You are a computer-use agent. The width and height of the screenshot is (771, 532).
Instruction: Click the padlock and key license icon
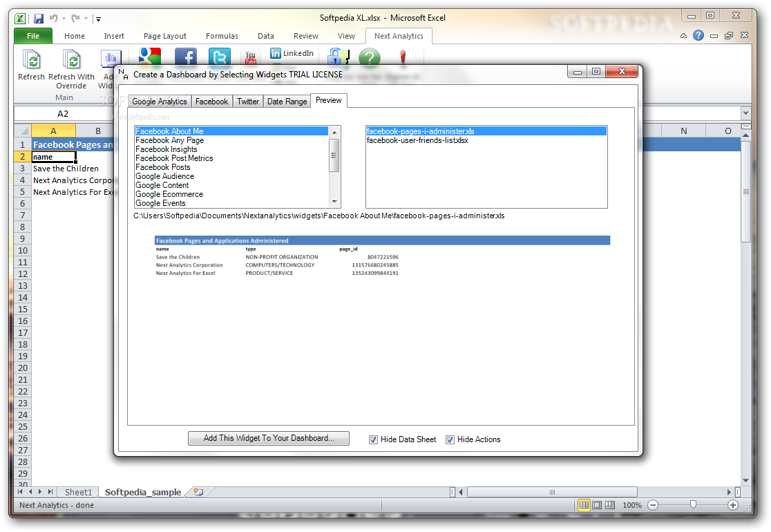(339, 57)
